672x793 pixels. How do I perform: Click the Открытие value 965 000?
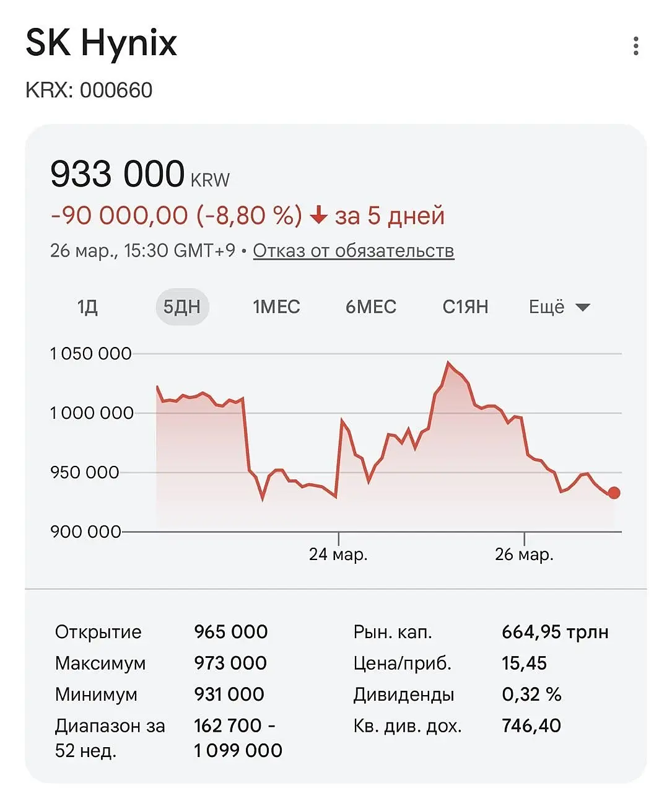pyautogui.click(x=230, y=632)
